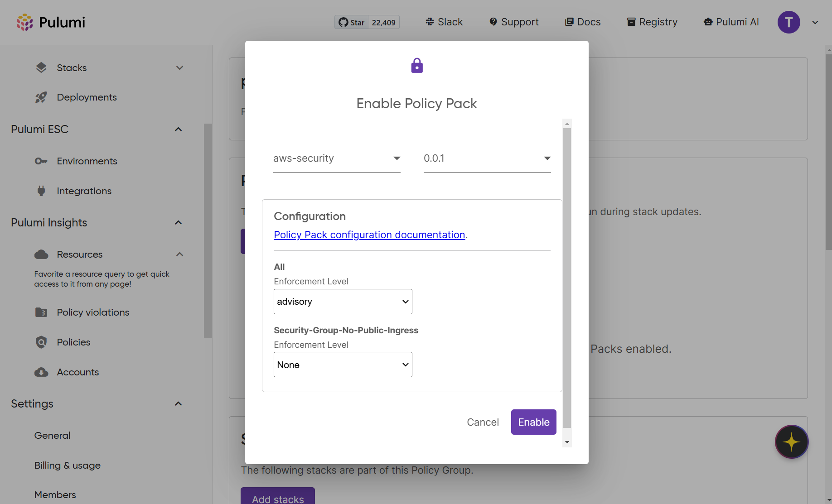The width and height of the screenshot is (832, 504).
Task: Open the aws-security policy pack dropdown
Action: pos(337,158)
